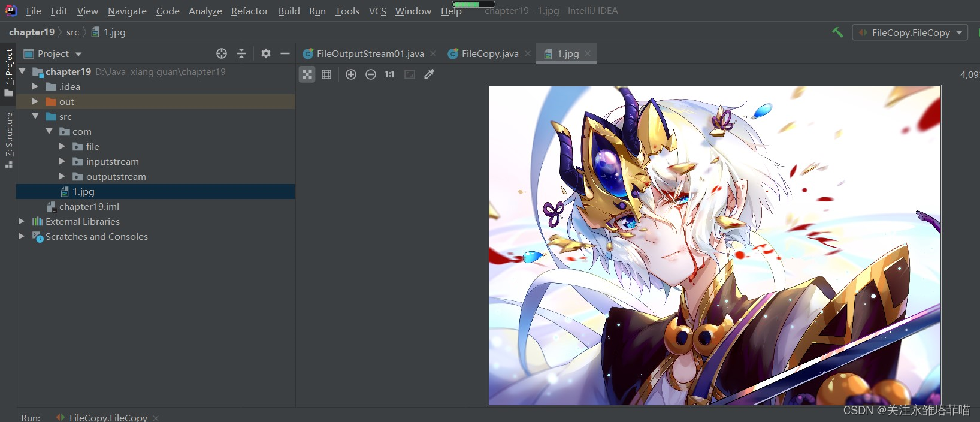Screen dimensions: 980x422
Task: Close the FileOutputStream01.java tab
Action: coord(433,53)
